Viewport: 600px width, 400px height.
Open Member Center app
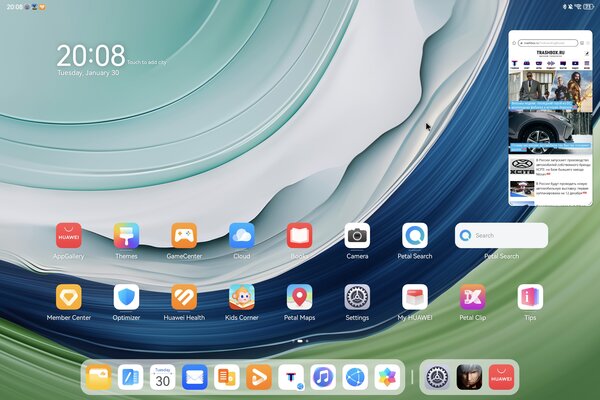pos(68,297)
